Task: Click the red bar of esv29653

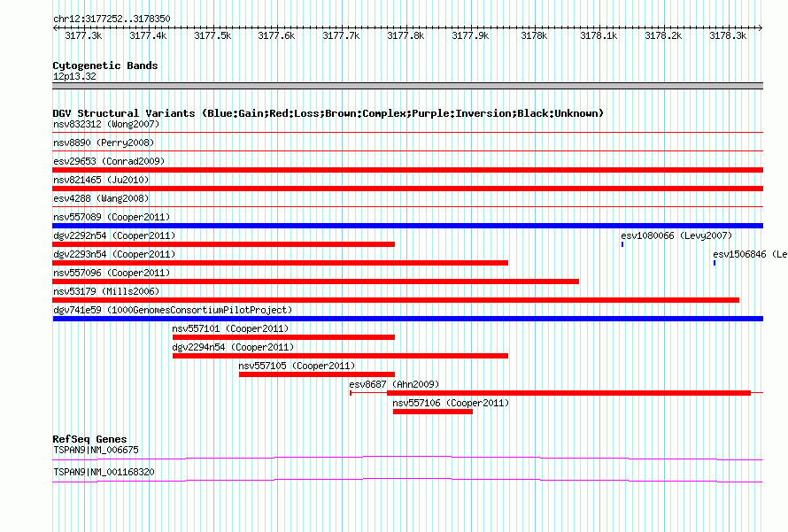Action: coord(407,170)
